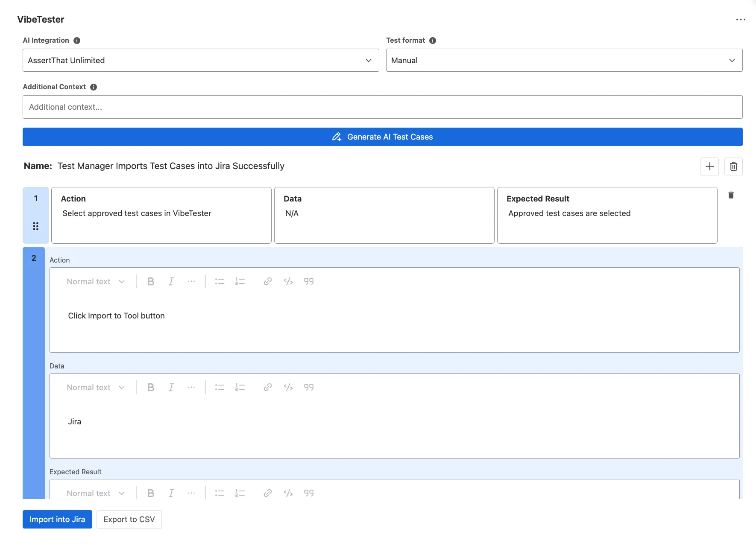Open AI Integration dropdown AssertThat Unlimited
The image size is (756, 549).
tap(201, 60)
